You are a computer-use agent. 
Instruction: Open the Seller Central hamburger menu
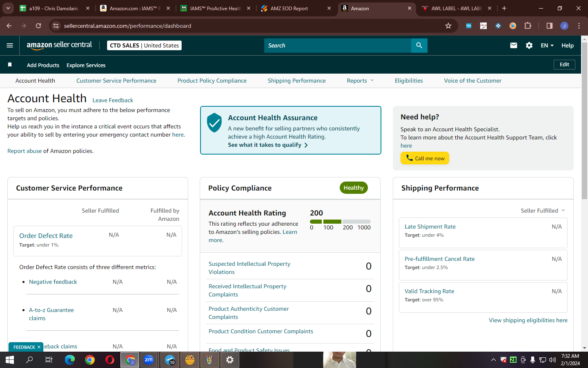[10, 45]
